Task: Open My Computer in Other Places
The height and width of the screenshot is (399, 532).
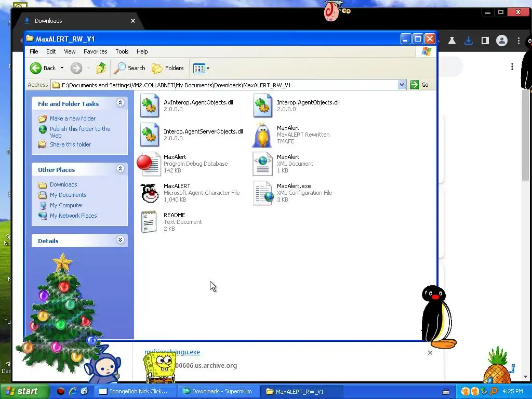Action: tap(66, 205)
